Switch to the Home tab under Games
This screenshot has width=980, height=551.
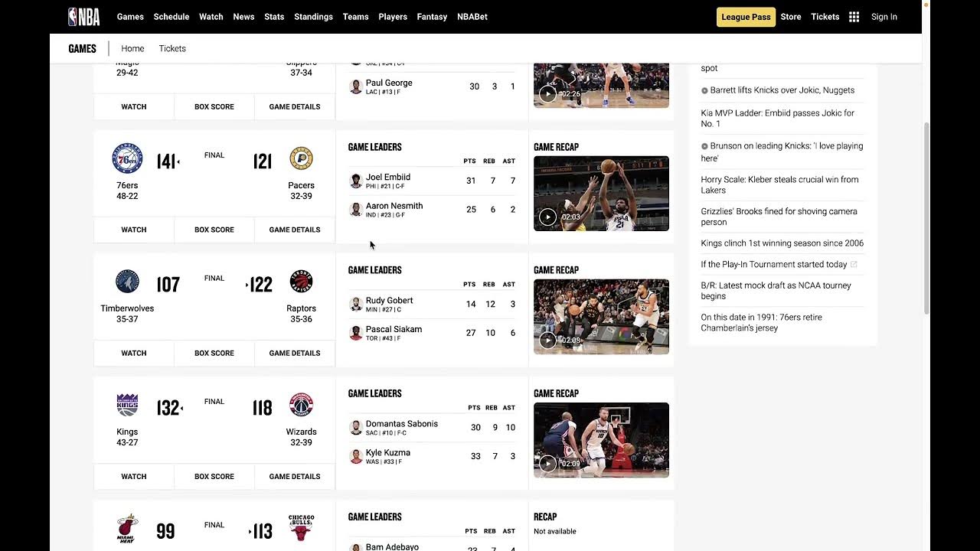(132, 48)
